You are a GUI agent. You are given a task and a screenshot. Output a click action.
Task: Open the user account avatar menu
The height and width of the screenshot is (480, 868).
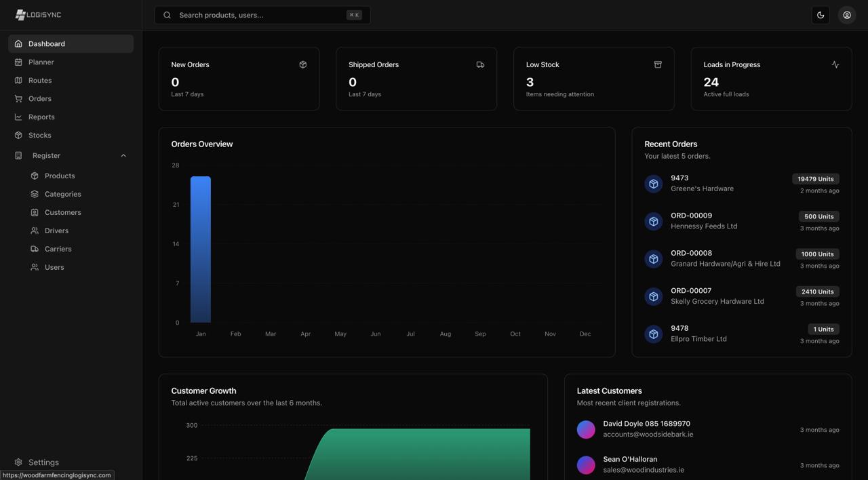coord(847,15)
